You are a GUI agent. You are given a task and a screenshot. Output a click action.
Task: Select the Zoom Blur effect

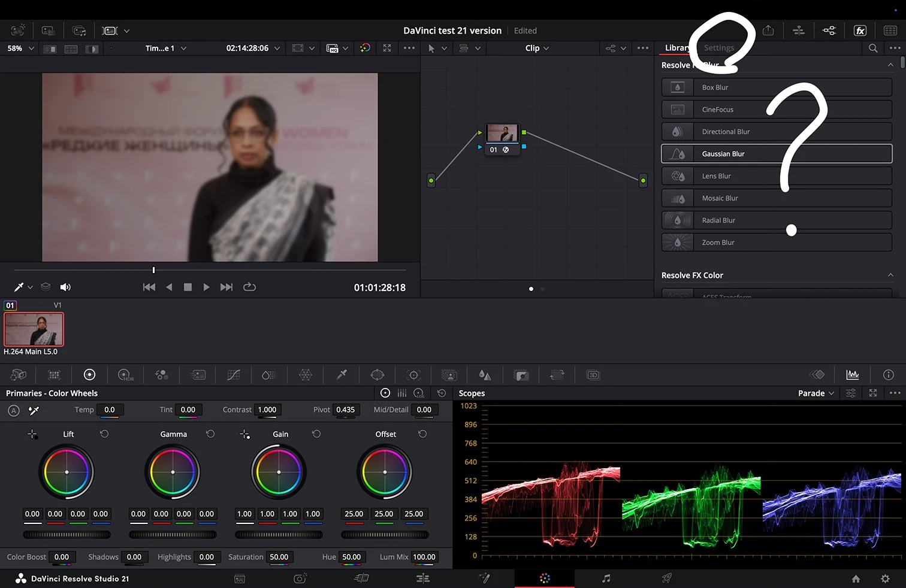click(x=777, y=243)
